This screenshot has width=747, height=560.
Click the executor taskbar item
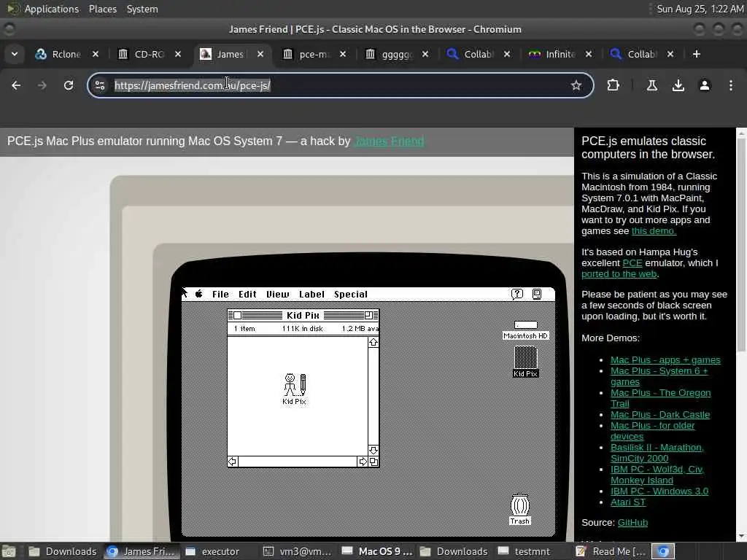pyautogui.click(x=220, y=551)
